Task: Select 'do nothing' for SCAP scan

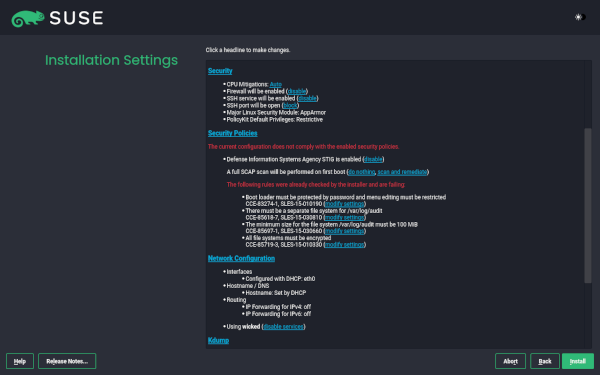Action: pyautogui.click(x=362, y=172)
